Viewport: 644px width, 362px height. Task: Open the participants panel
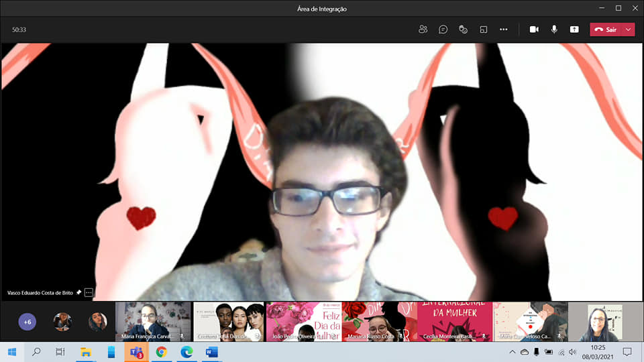click(x=423, y=29)
